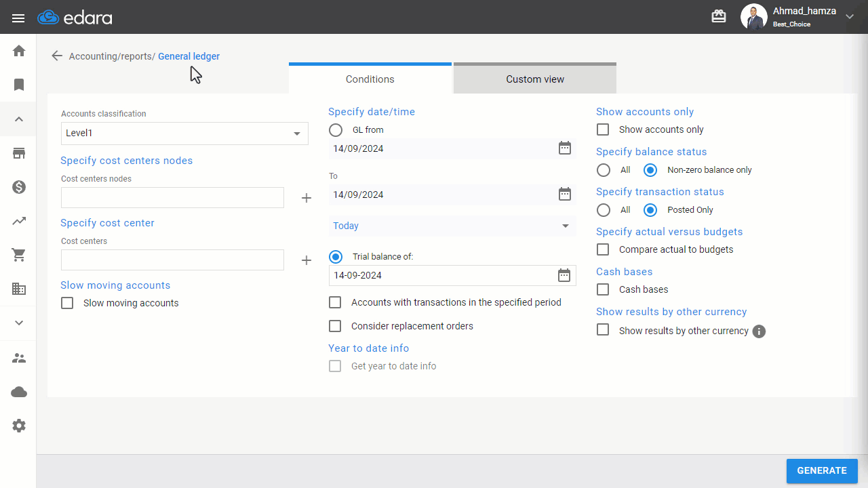
Task: Open the settings gear sidebar icon
Action: pyautogui.click(x=19, y=426)
